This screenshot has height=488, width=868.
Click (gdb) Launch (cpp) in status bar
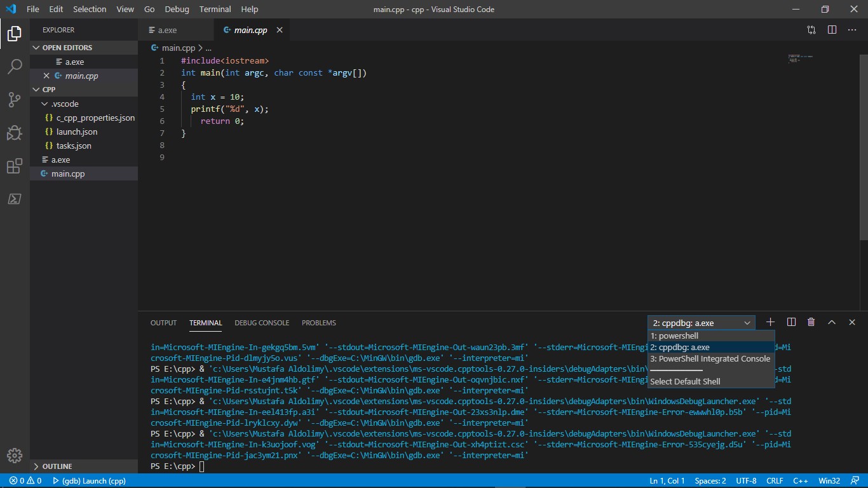point(89,481)
